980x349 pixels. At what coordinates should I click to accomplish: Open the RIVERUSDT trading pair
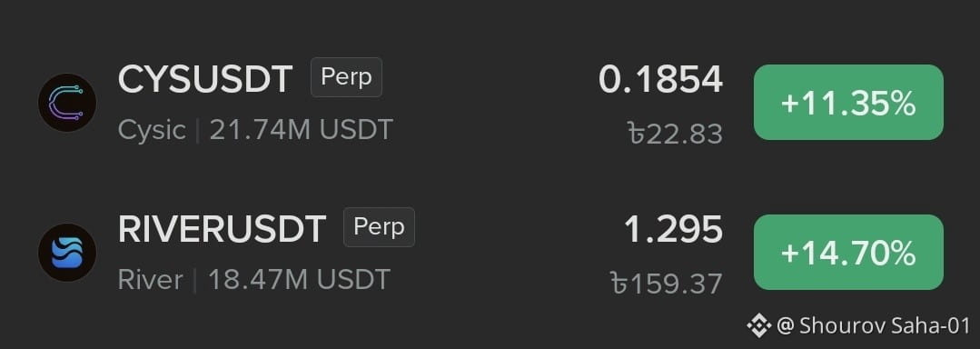click(222, 229)
